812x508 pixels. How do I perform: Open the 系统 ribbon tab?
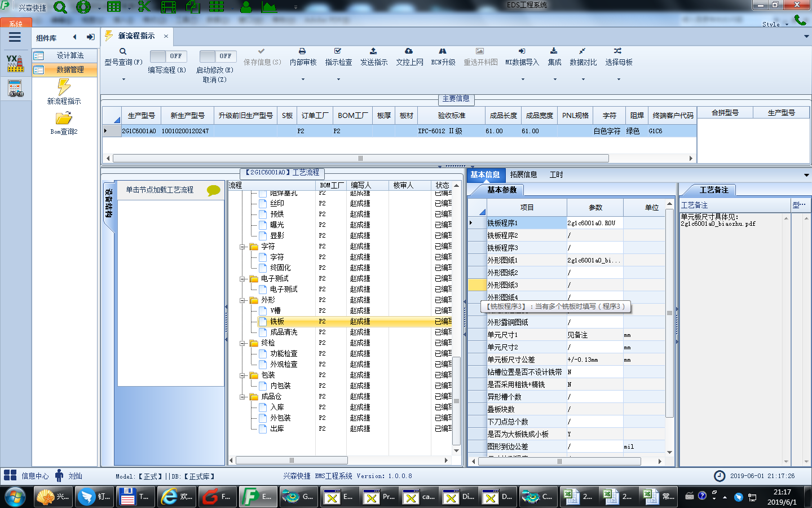click(16, 23)
